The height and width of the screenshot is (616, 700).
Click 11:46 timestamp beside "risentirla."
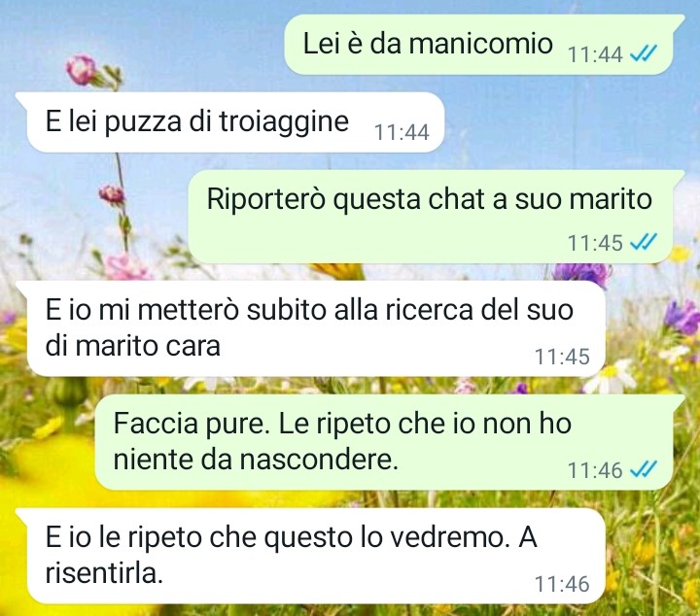click(x=562, y=584)
